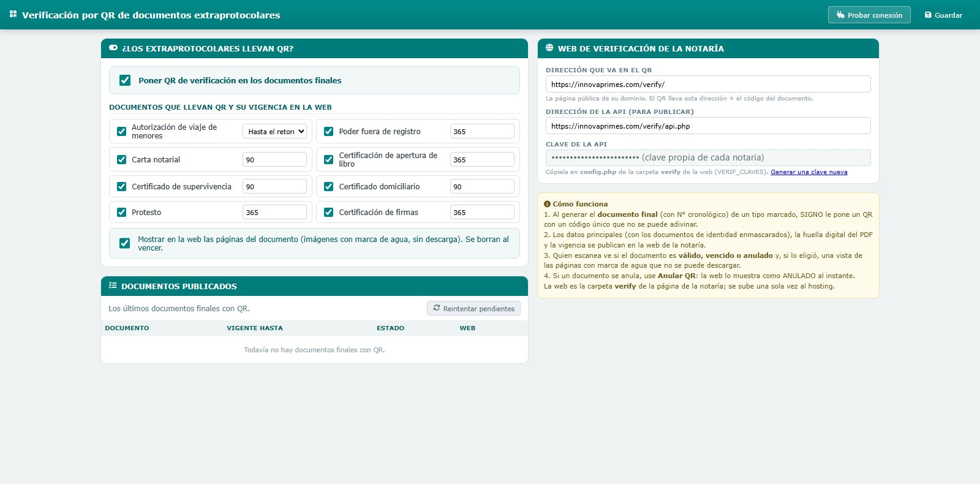The width and height of the screenshot is (980, 484).
Task: Click the Clave de la API masked field
Action: point(708,157)
